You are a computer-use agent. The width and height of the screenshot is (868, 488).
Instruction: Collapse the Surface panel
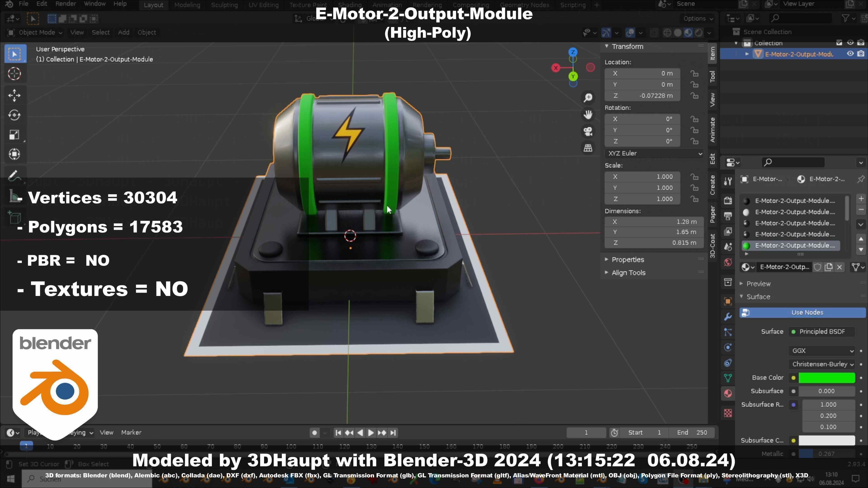758,297
